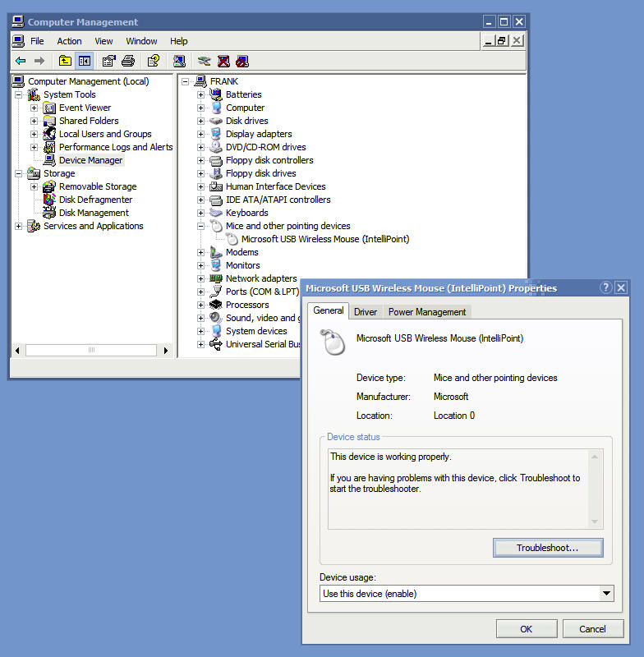Screen dimensions: 644x657
Task: Open the Help menu
Action: (179, 41)
